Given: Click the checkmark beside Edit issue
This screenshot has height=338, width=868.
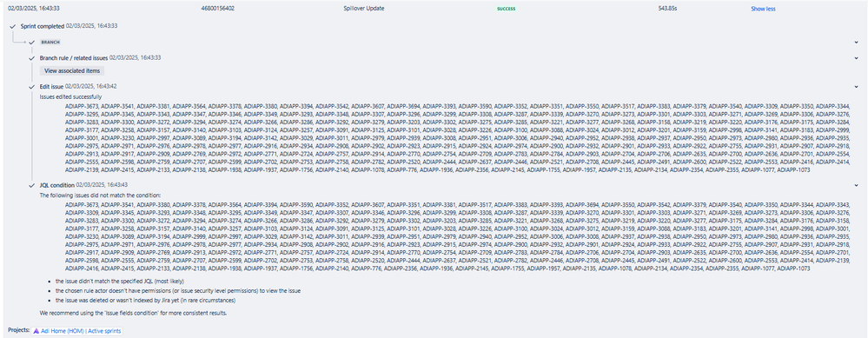Looking at the screenshot, I should (x=32, y=86).
